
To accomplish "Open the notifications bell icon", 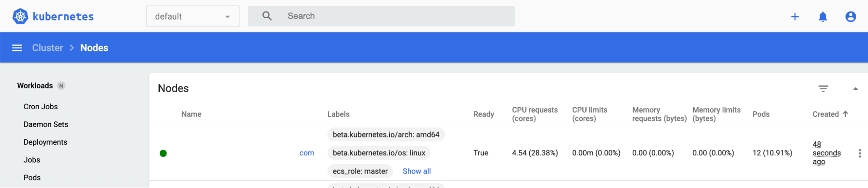I will tap(822, 17).
